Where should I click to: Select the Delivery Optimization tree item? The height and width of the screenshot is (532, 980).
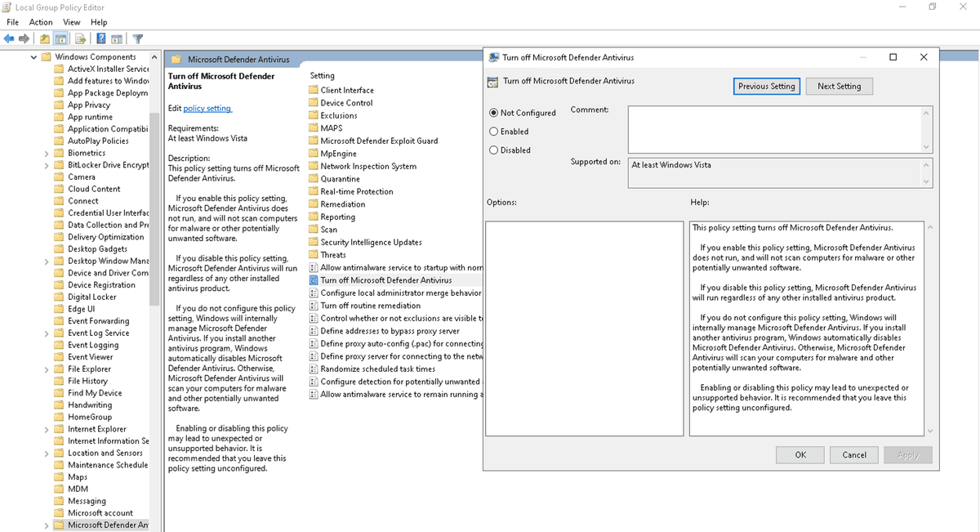point(105,237)
